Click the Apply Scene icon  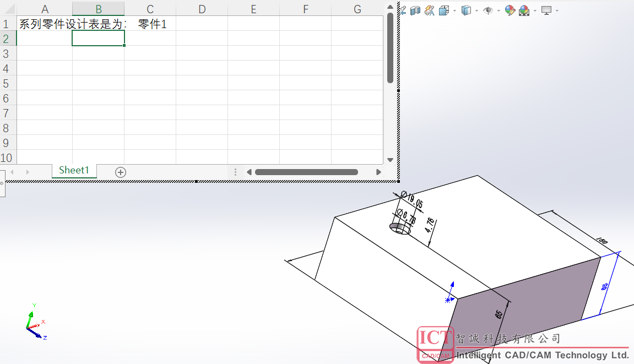pyautogui.click(x=524, y=10)
